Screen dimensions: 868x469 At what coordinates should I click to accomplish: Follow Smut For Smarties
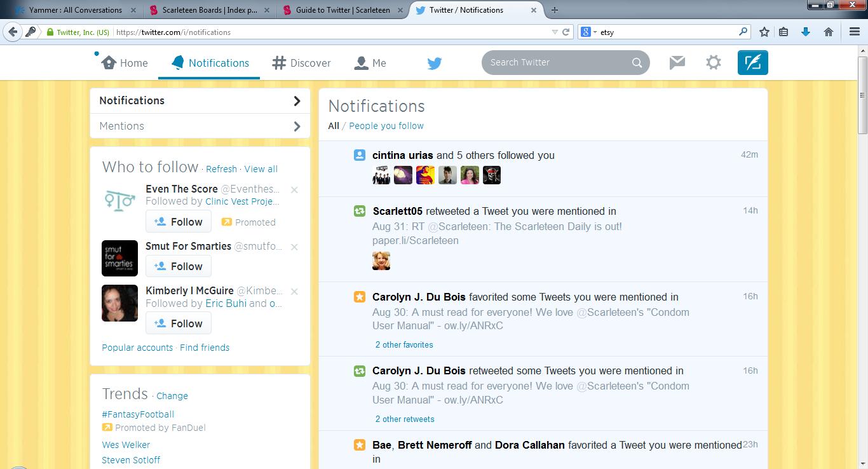179,266
